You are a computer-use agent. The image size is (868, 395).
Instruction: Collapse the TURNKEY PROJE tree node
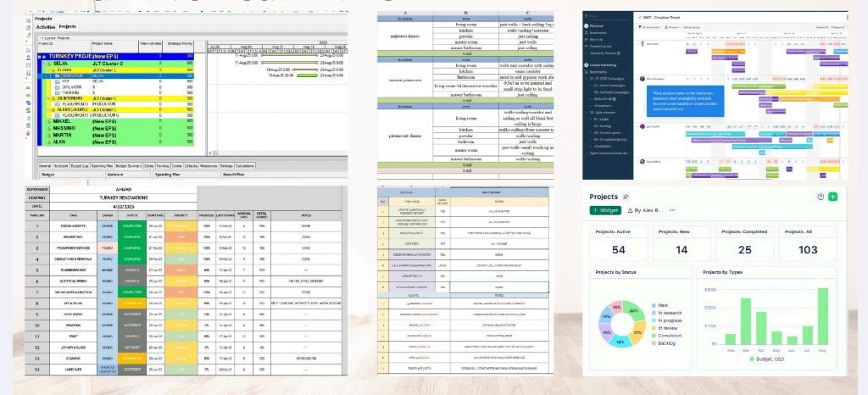(40, 56)
